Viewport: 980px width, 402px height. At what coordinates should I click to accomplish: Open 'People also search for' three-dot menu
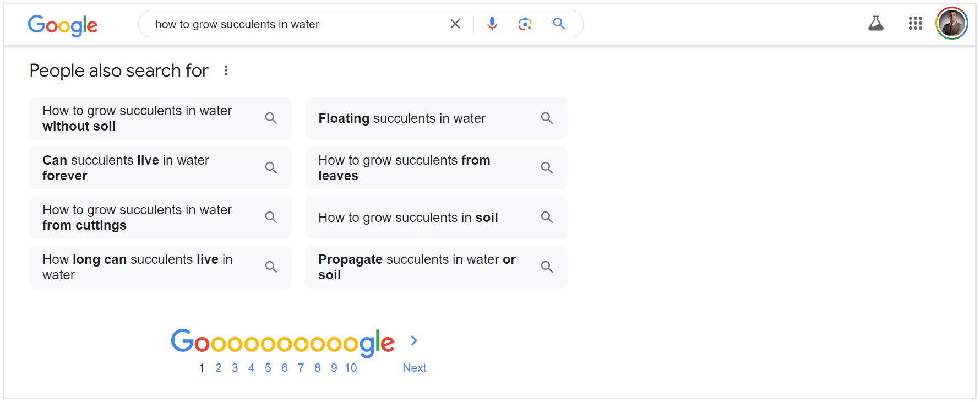point(226,70)
